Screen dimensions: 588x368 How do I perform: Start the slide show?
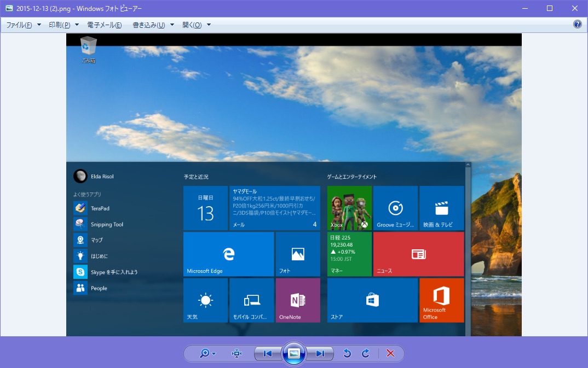tap(293, 353)
